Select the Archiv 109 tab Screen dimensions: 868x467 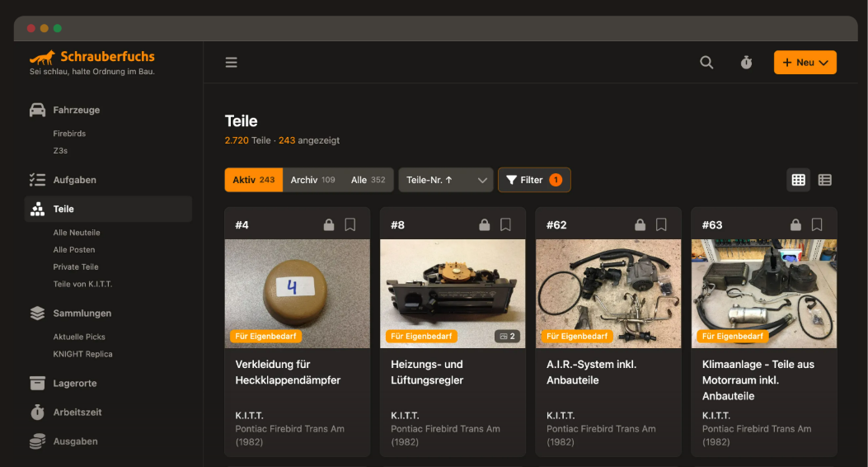(x=312, y=180)
